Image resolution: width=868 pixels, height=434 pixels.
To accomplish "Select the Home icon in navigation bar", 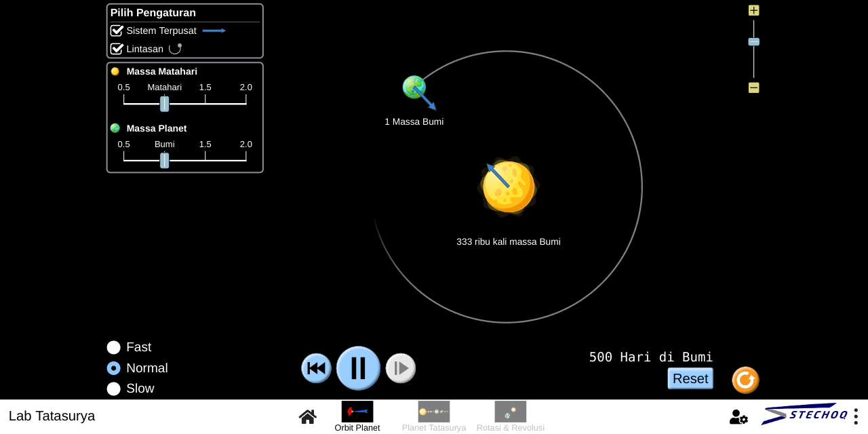I will tap(307, 416).
